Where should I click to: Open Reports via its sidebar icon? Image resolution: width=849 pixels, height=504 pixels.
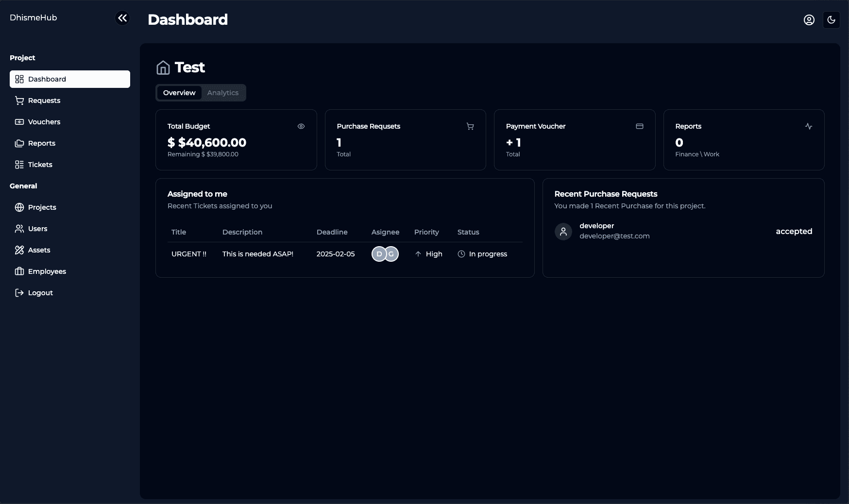[x=19, y=143]
